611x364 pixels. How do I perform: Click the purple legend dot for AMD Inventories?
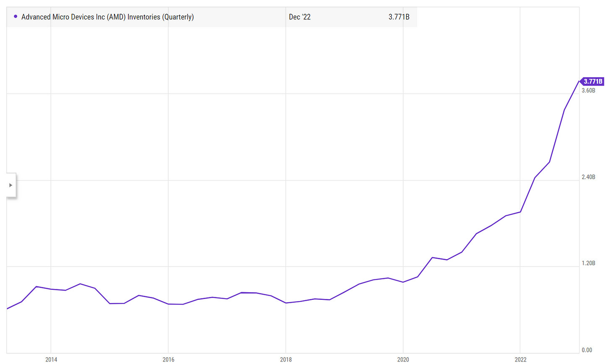click(x=16, y=17)
